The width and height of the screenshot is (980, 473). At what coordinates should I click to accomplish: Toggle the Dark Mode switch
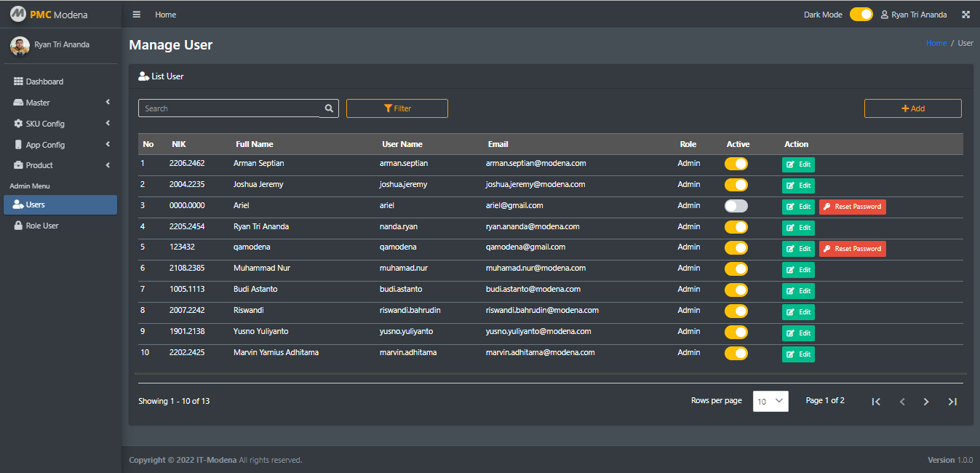[861, 15]
